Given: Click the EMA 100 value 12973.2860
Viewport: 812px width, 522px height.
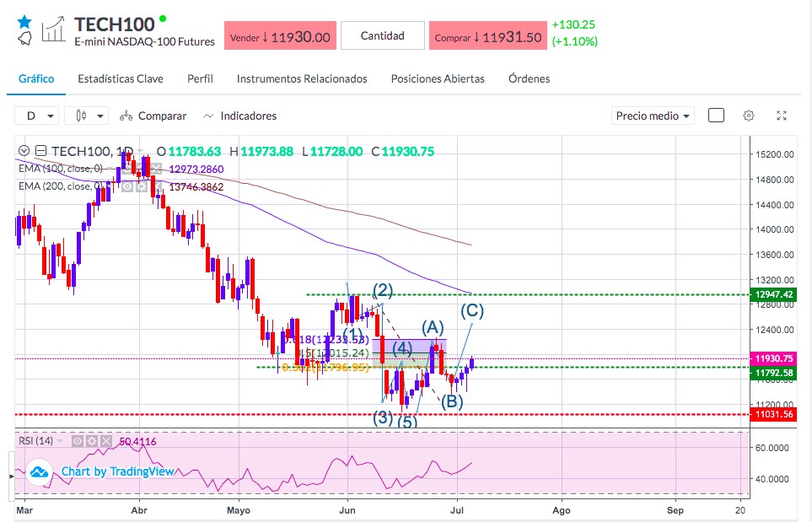Looking at the screenshot, I should [196, 170].
